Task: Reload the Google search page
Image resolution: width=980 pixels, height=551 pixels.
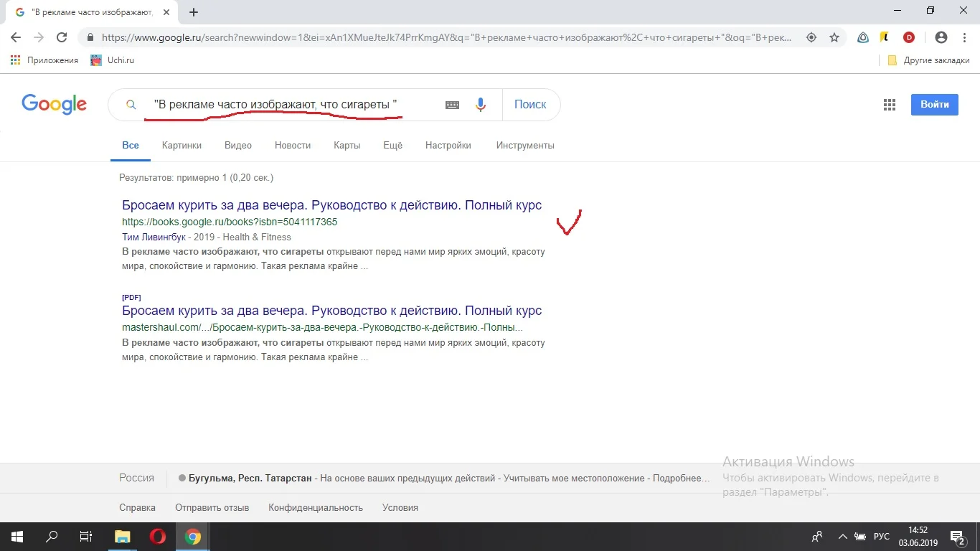Action: click(x=62, y=37)
